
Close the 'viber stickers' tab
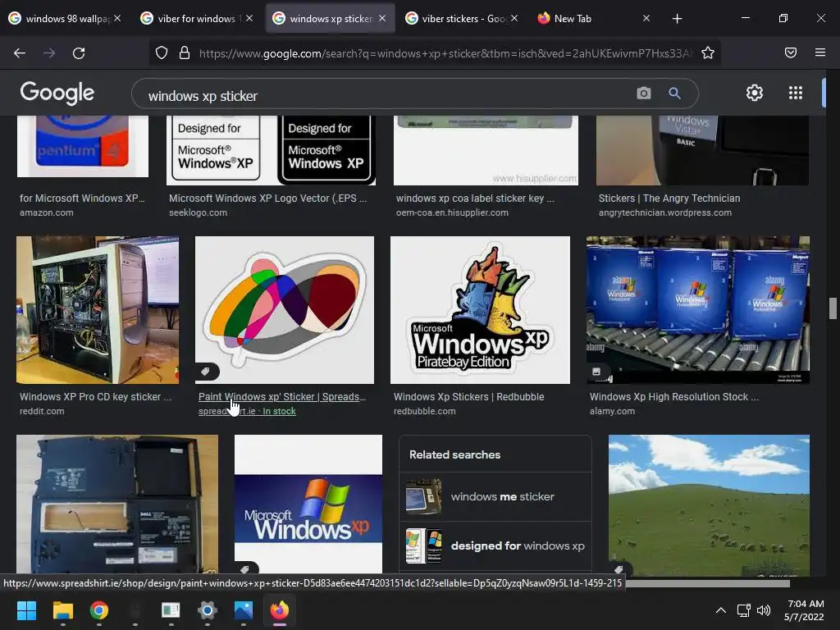pos(514,18)
